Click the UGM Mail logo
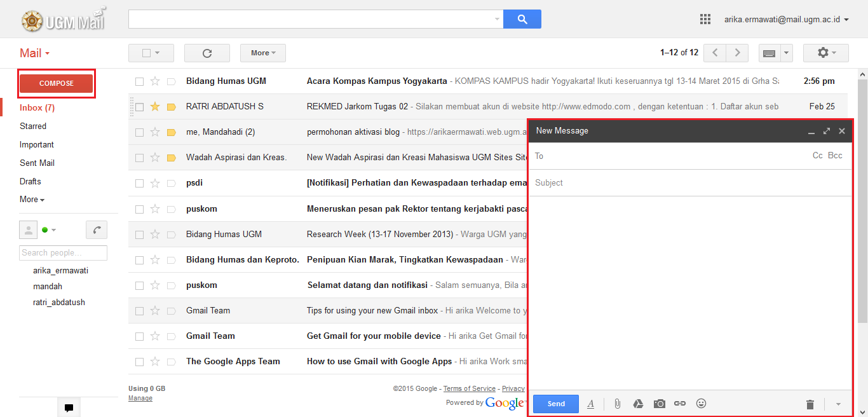Image resolution: width=868 pixels, height=417 pixels. pos(64,20)
